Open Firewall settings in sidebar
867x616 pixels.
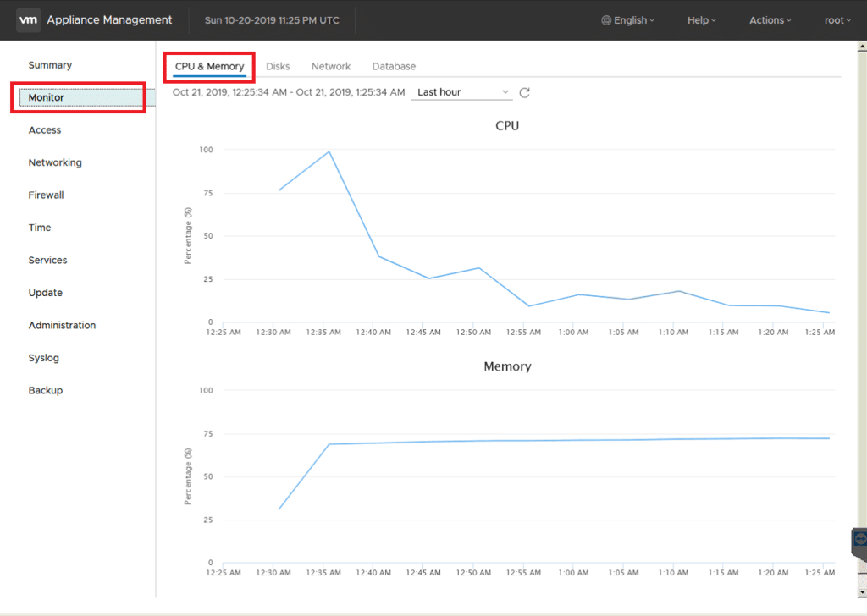tap(46, 195)
